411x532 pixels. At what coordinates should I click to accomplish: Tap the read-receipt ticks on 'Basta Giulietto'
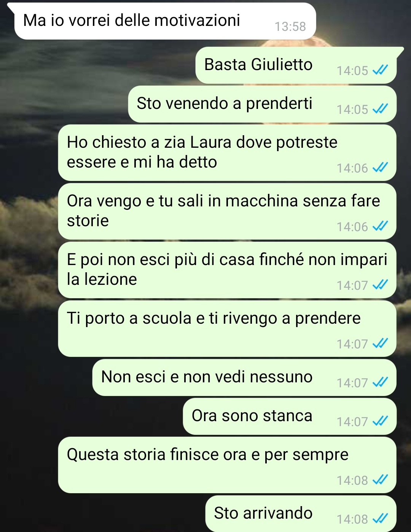pyautogui.click(x=380, y=70)
